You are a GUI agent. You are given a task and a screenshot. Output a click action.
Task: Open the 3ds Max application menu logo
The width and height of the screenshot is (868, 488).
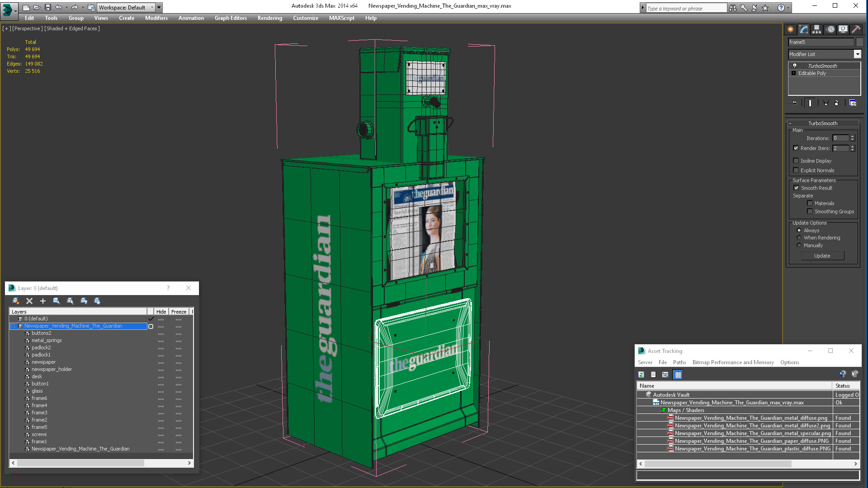coord(9,10)
